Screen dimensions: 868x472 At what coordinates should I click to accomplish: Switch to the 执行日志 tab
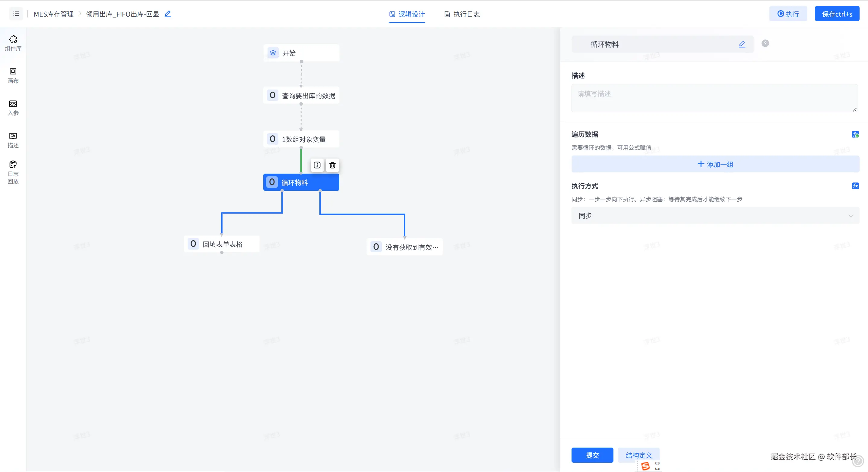(x=462, y=14)
